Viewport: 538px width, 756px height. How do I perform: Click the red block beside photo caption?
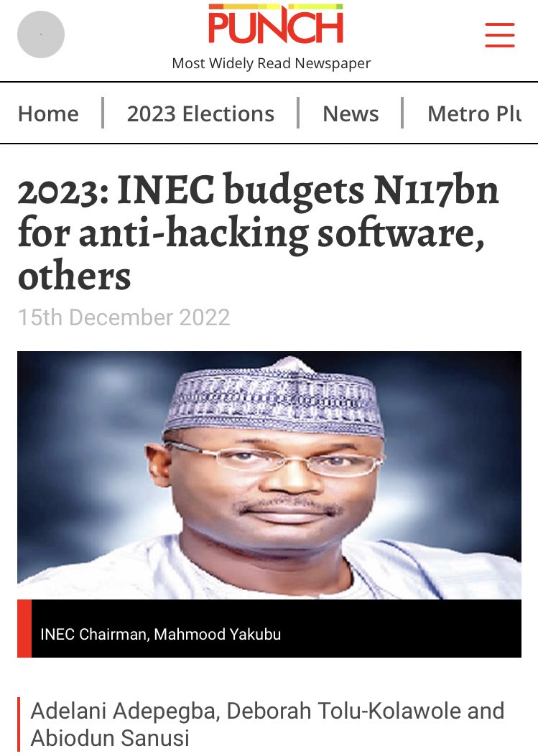pyautogui.click(x=24, y=628)
